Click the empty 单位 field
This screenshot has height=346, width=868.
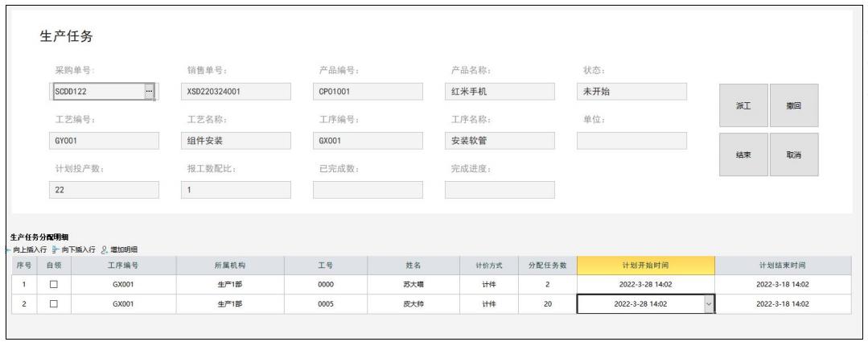631,141
